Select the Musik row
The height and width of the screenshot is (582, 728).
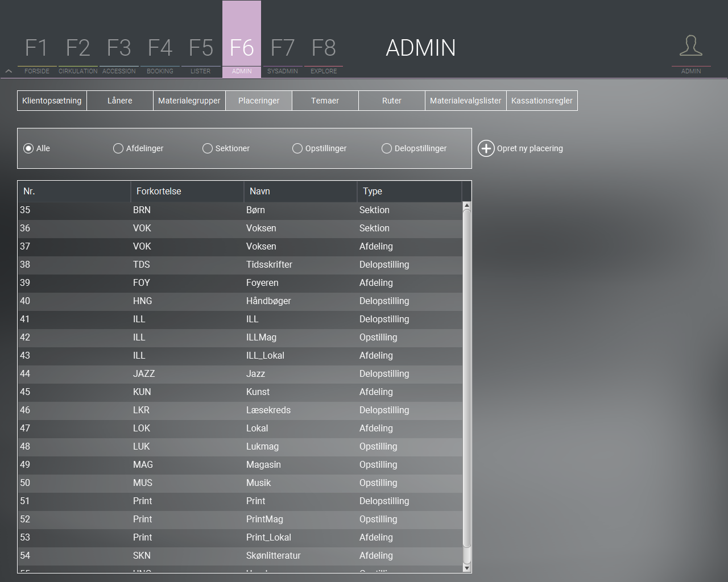tap(240, 483)
